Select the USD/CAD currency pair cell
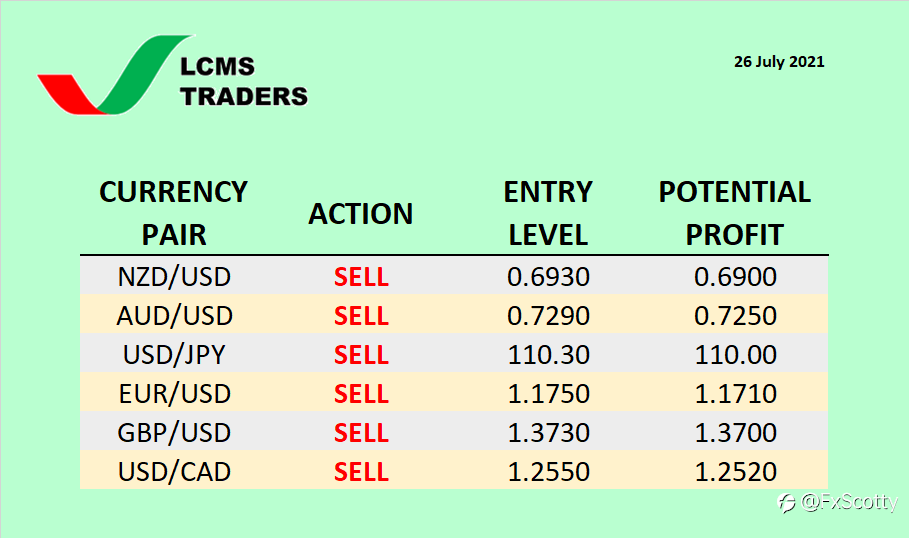The height and width of the screenshot is (538, 909). pos(174,471)
